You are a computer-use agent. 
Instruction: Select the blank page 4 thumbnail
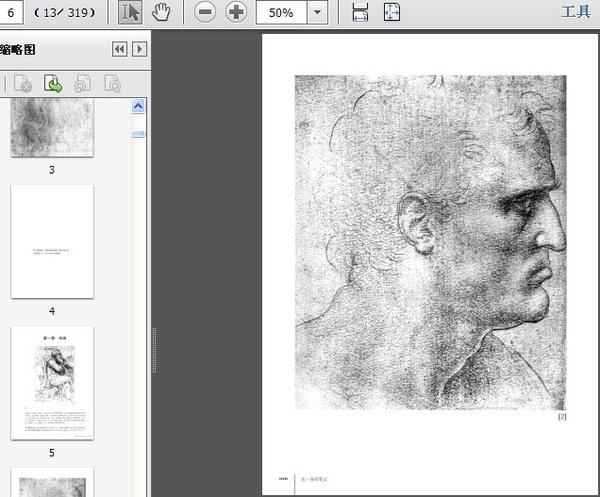pyautogui.click(x=52, y=241)
